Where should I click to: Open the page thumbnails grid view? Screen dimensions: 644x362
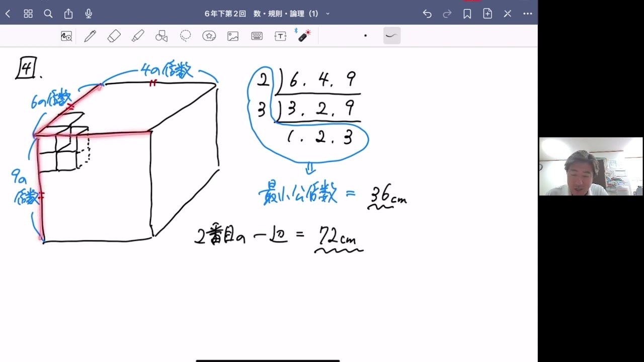(28, 14)
